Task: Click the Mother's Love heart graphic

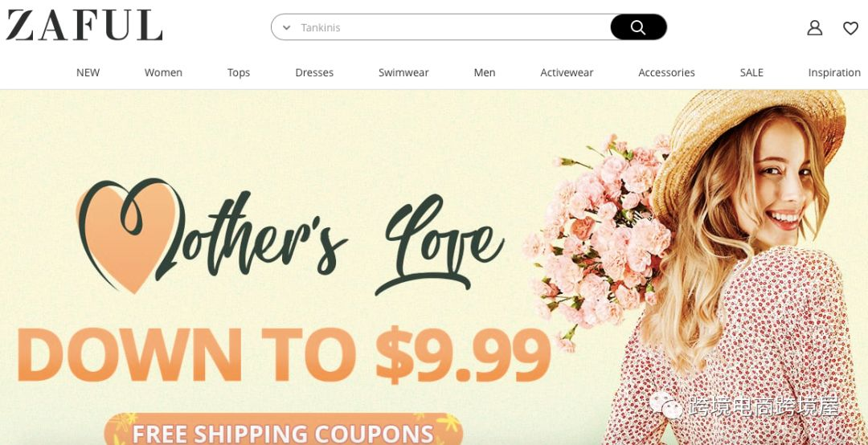Action: point(130,236)
